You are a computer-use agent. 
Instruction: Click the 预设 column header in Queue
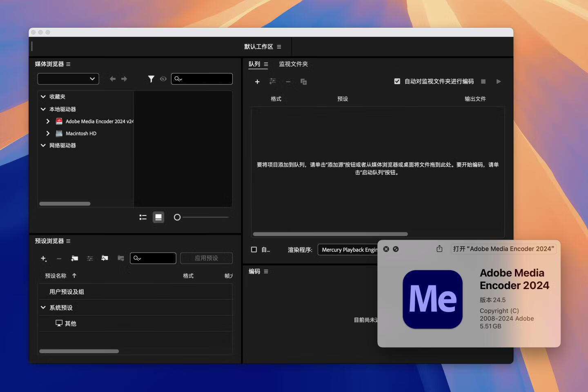click(343, 99)
